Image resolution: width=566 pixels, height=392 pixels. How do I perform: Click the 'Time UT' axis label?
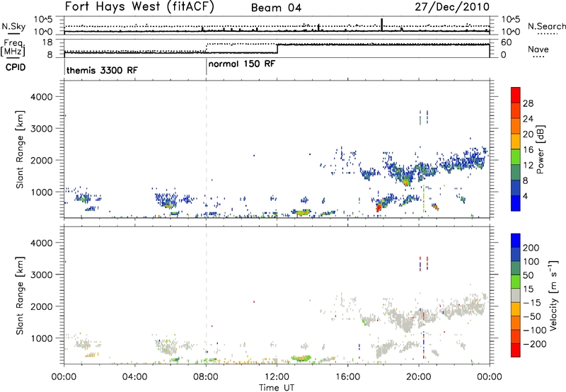(x=277, y=388)
